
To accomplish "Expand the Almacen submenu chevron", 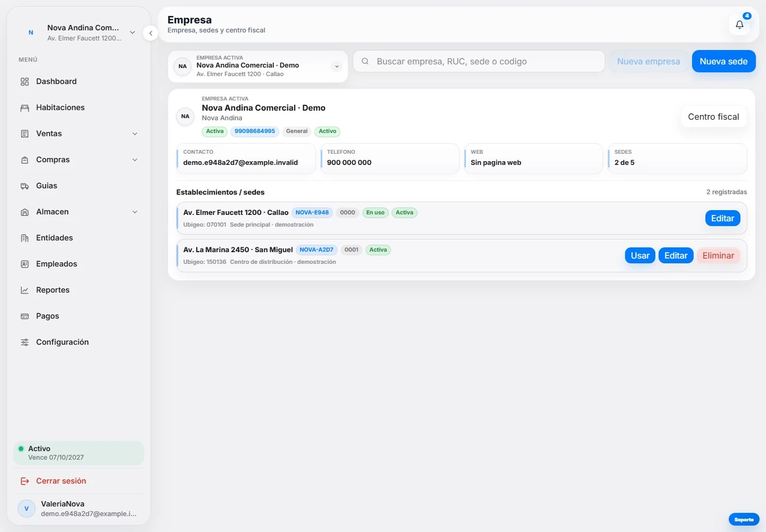I will pos(135,212).
